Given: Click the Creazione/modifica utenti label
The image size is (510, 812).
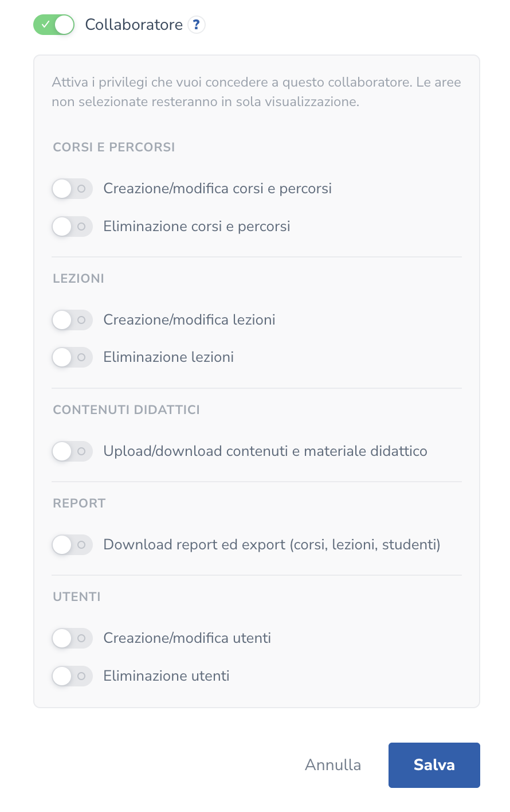Looking at the screenshot, I should (x=187, y=638).
